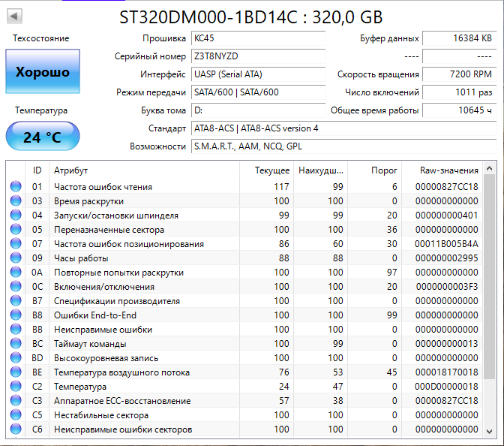The height and width of the screenshot is (446, 504).
Task: Click status orb for row BB Неисправимые ошибки
Action: (x=16, y=329)
